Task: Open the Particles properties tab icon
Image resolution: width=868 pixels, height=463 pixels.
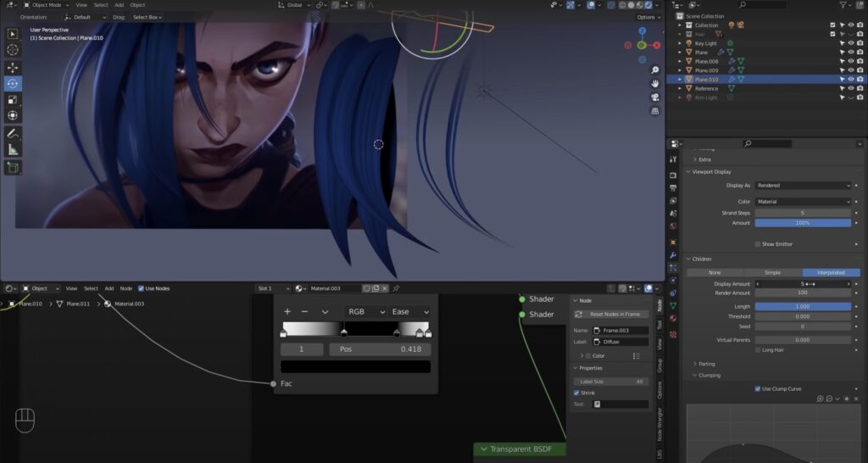Action: pyautogui.click(x=673, y=267)
